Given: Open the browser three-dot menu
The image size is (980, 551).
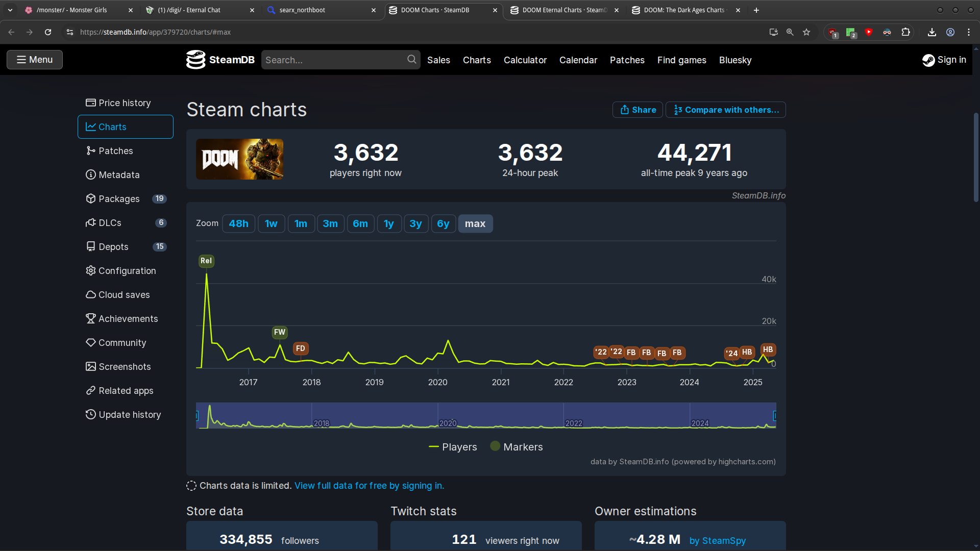Looking at the screenshot, I should click(969, 32).
